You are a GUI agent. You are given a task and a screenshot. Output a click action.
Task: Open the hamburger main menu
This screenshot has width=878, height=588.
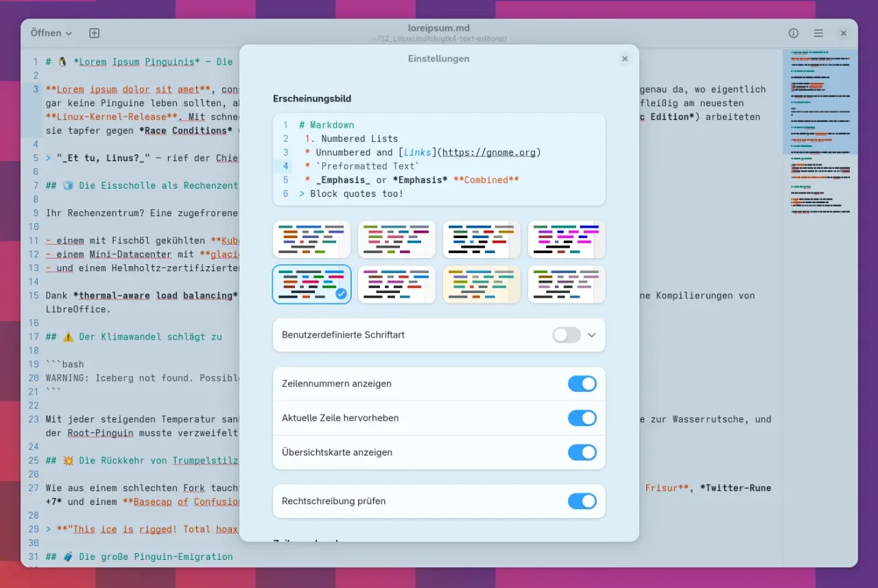point(818,33)
